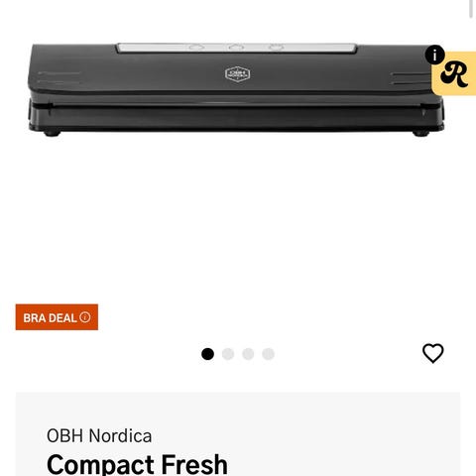Screen dimensions: 476x476
Task: Jump to the fourth image dot
Action: pos(268,354)
